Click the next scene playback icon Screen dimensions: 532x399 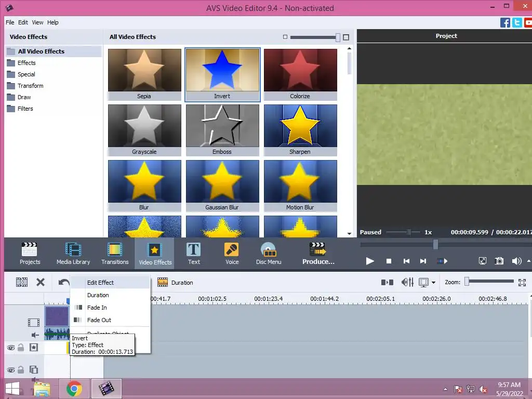[x=442, y=261]
